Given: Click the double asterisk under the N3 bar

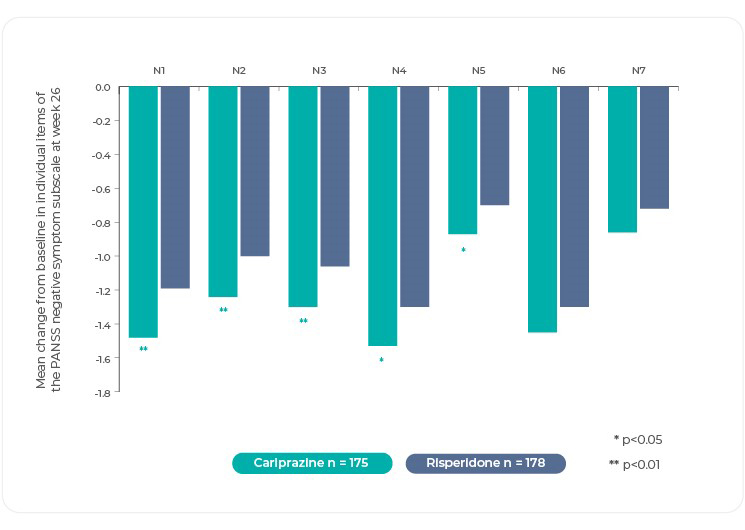Looking at the screenshot, I should [x=303, y=321].
